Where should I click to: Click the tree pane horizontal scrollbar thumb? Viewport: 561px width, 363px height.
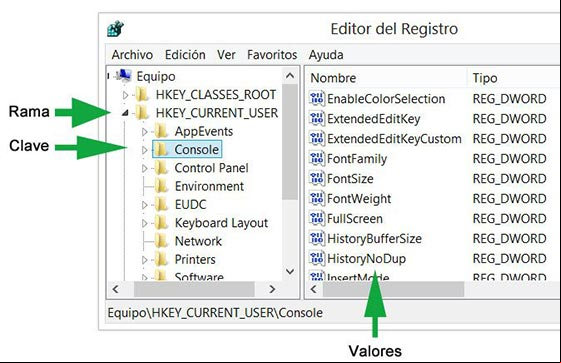pyautogui.click(x=194, y=289)
